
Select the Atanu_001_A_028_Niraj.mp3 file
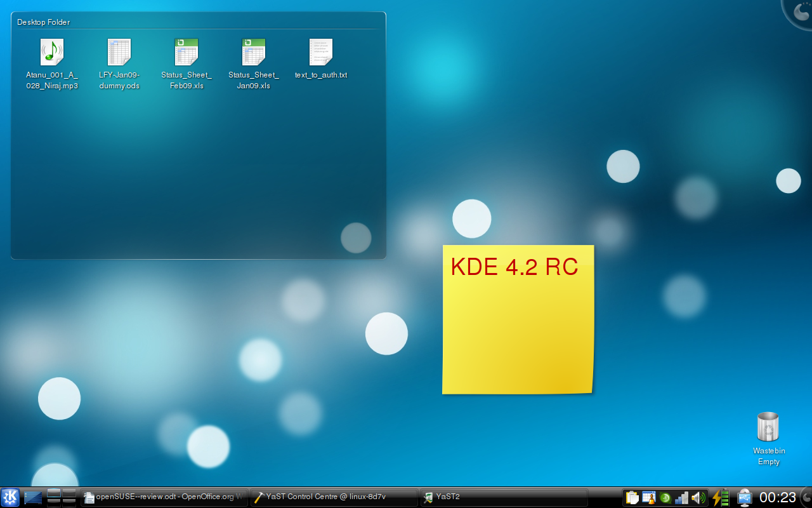(52, 53)
